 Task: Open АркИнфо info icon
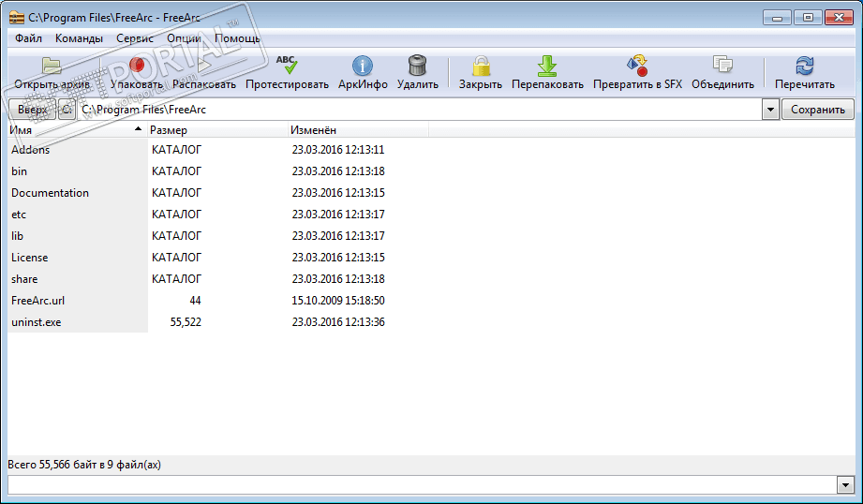pyautogui.click(x=362, y=66)
